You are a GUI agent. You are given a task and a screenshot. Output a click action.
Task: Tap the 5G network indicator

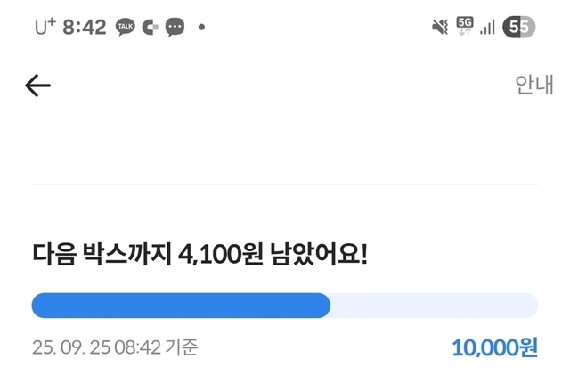click(465, 27)
